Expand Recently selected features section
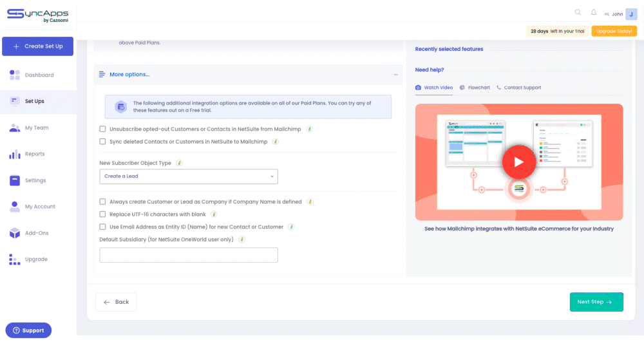Viewport: 644px width, 349px height. pos(449,49)
